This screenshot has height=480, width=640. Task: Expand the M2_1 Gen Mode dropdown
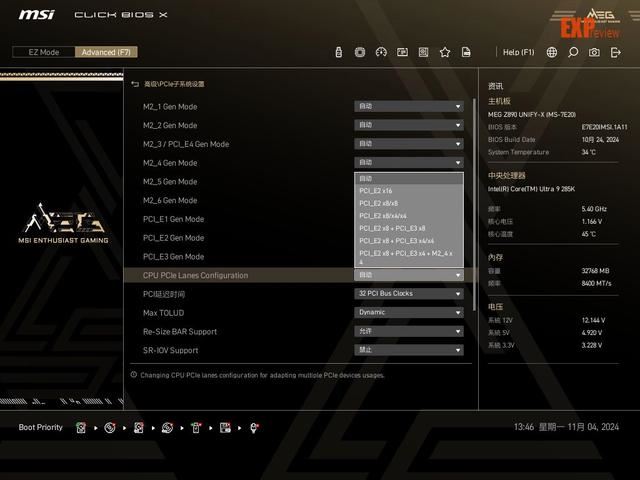[x=409, y=107]
